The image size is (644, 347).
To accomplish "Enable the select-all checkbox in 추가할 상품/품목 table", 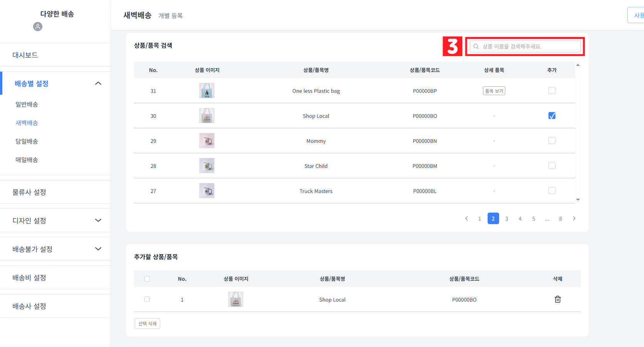I will pyautogui.click(x=147, y=278).
